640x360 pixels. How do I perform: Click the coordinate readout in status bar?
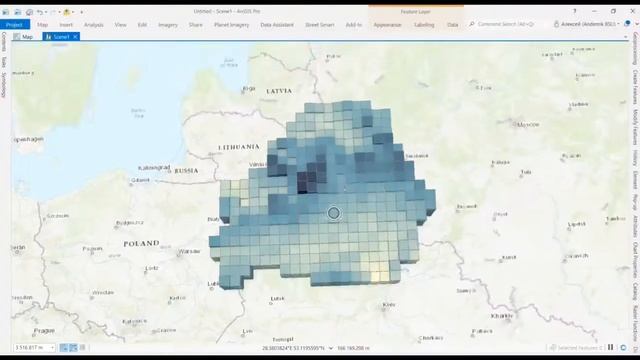coord(293,349)
